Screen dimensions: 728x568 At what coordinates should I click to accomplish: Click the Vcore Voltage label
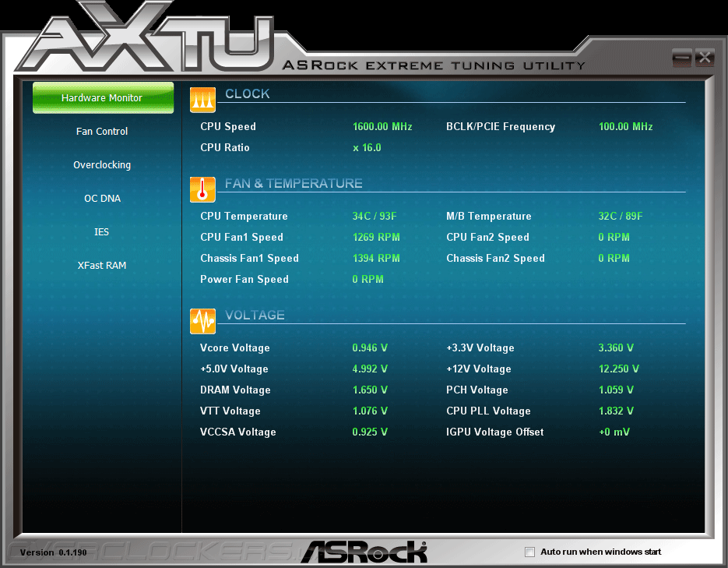pyautogui.click(x=234, y=348)
